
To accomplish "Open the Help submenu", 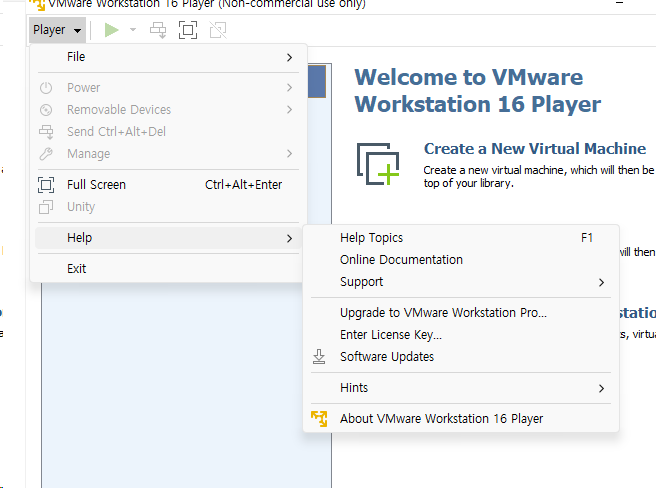I will 168,238.
